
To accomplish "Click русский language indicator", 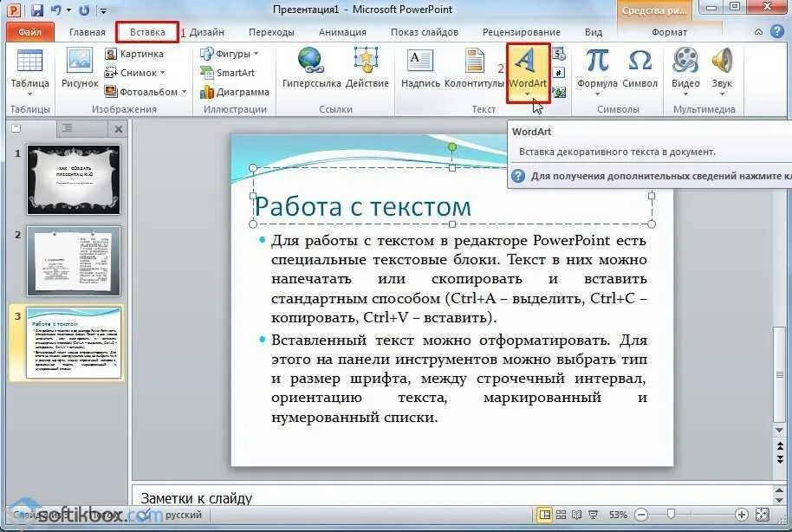I will 184,515.
